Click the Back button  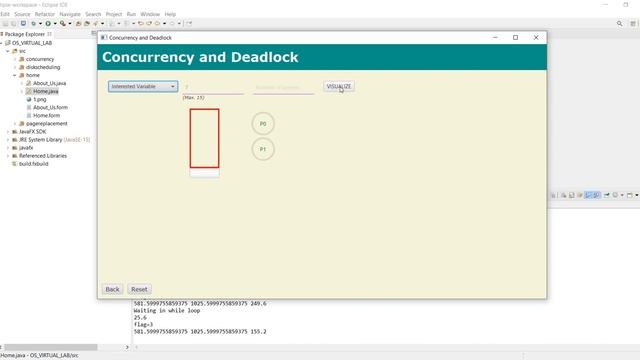[x=112, y=289]
